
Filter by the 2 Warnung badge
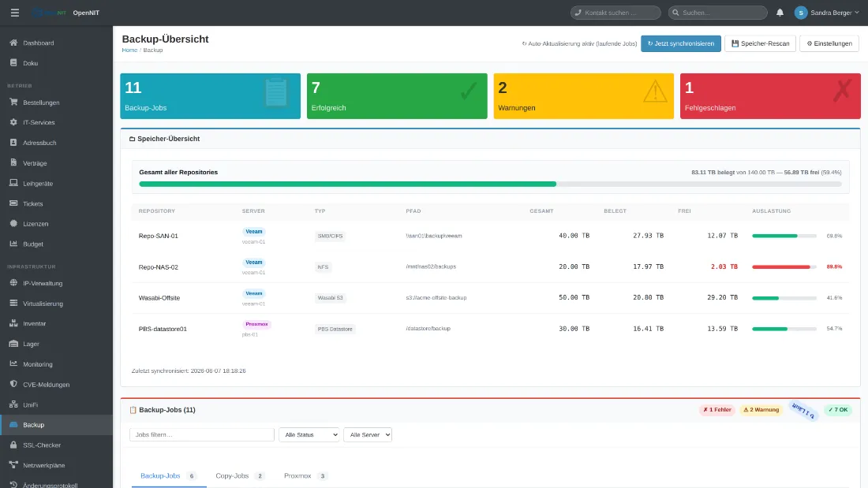[761, 410]
